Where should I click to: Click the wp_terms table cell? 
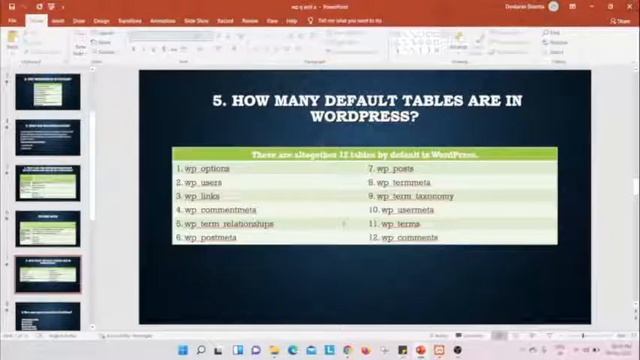[x=461, y=224]
